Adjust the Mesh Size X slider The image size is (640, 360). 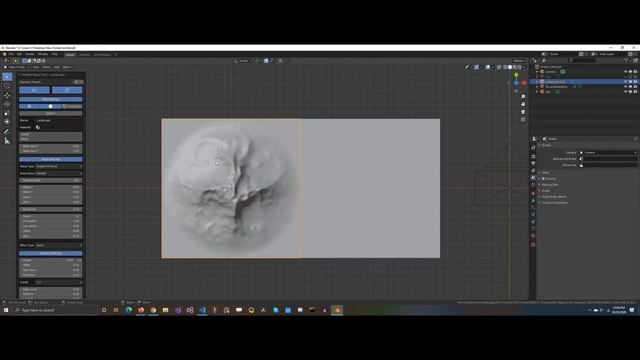51,146
